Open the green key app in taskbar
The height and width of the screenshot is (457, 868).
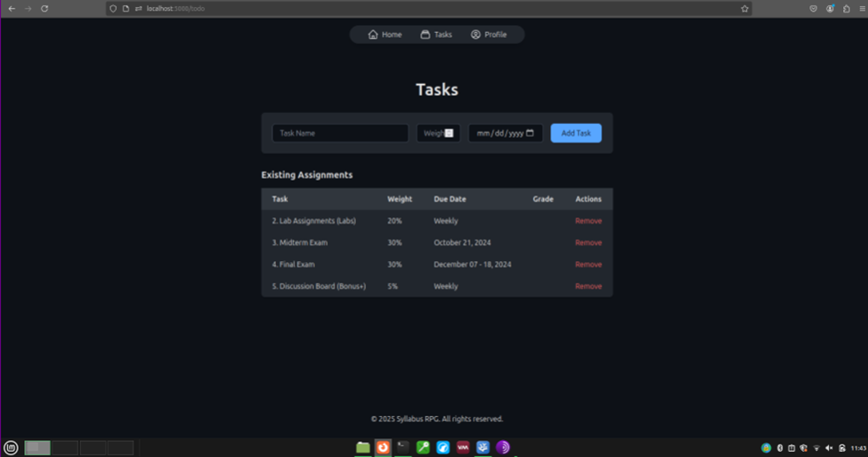click(x=423, y=447)
